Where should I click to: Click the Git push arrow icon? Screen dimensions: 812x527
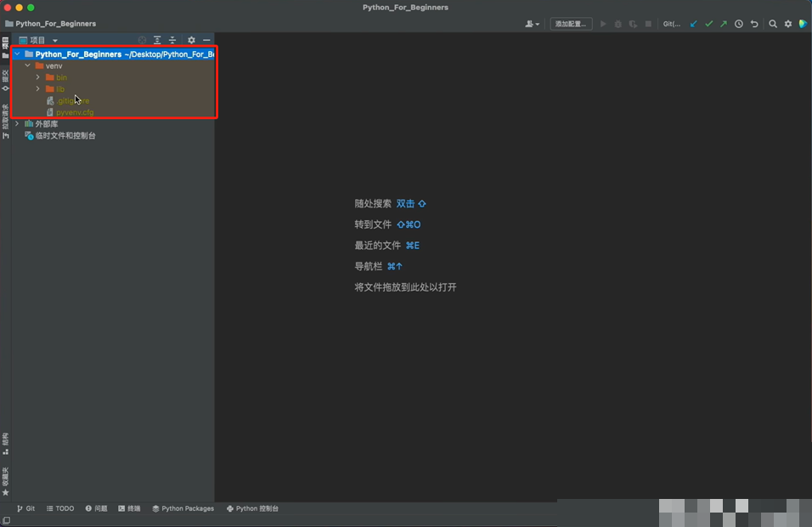tap(724, 24)
